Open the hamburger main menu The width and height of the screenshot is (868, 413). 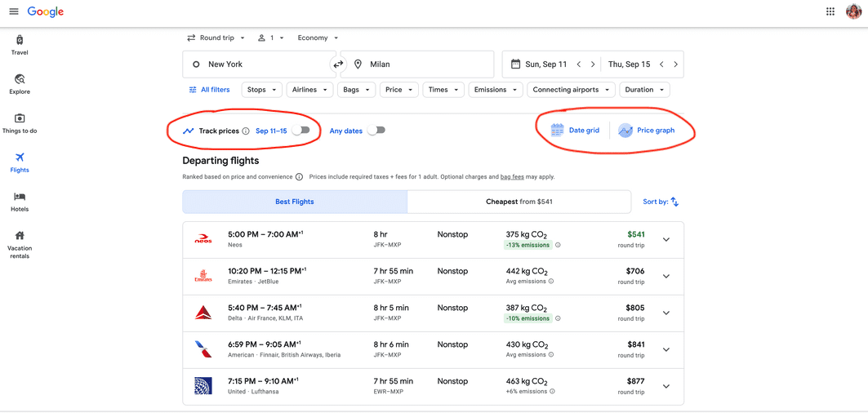click(14, 11)
